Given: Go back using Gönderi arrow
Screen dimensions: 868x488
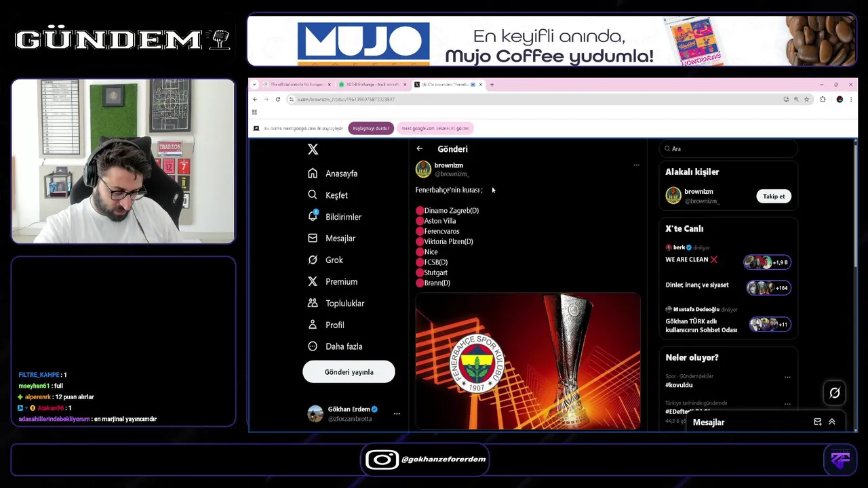Looking at the screenshot, I should pyautogui.click(x=420, y=149).
